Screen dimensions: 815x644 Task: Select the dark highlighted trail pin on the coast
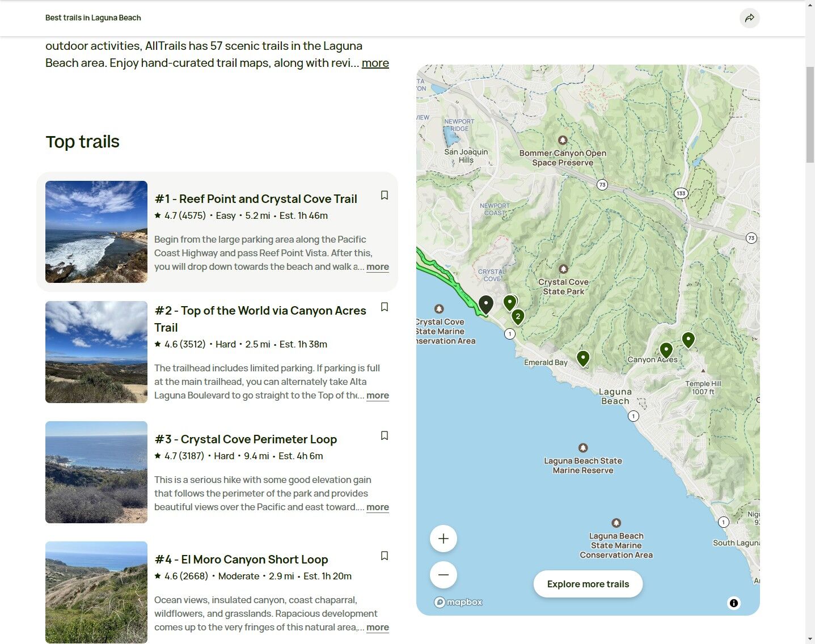click(x=486, y=304)
